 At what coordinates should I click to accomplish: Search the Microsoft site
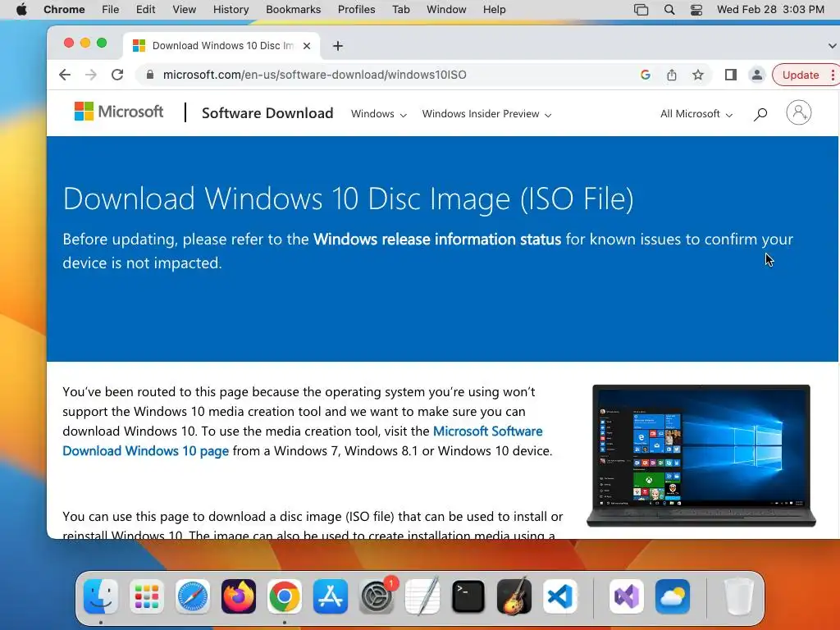tap(760, 114)
